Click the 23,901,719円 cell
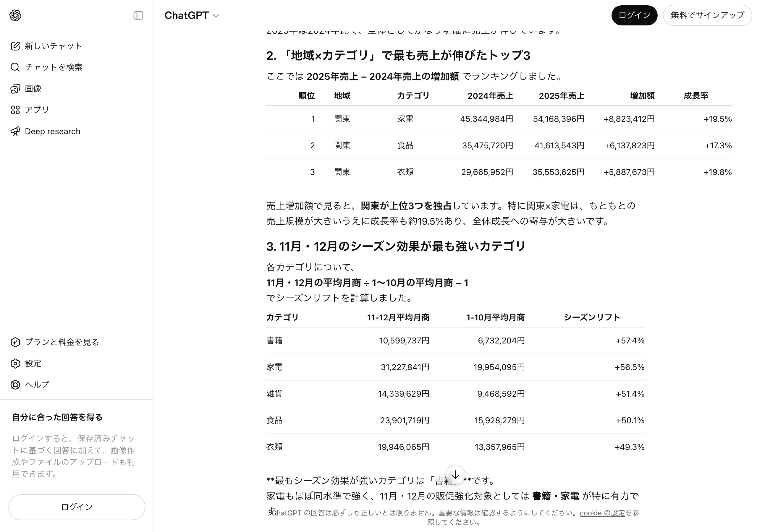Screen dimensions: 757x532 [405, 420]
